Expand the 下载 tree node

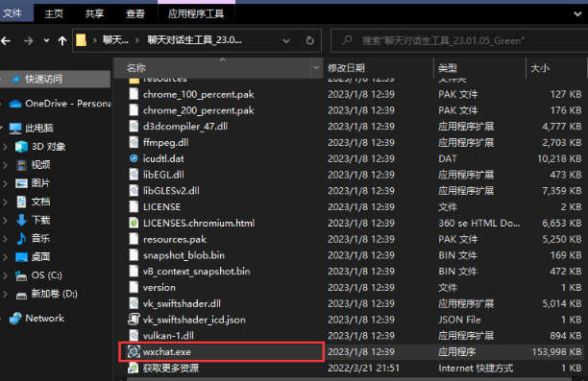[x=5, y=220]
